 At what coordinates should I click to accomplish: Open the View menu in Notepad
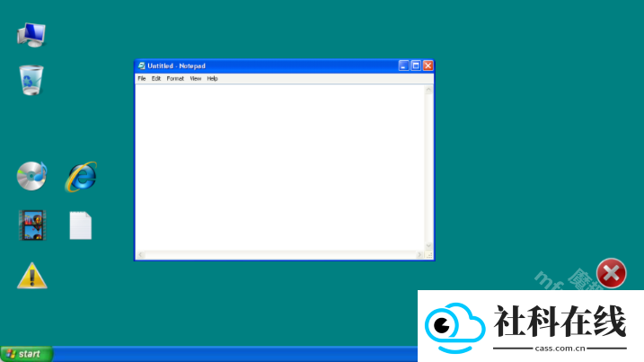196,78
